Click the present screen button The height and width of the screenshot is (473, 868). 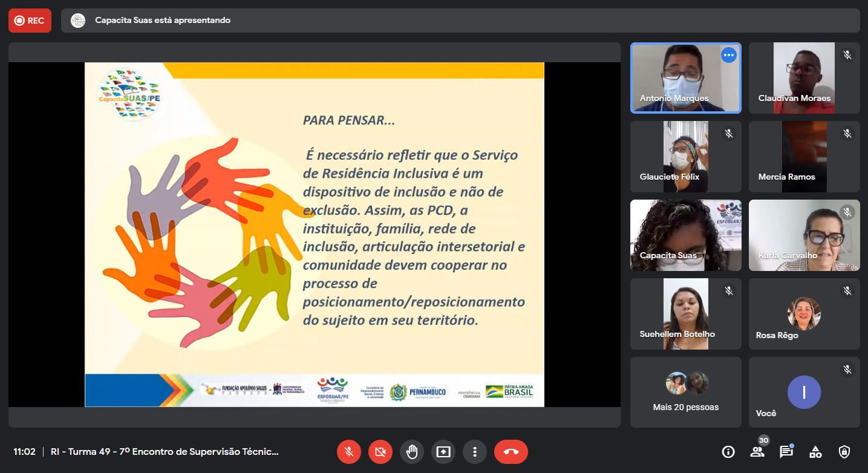443,452
